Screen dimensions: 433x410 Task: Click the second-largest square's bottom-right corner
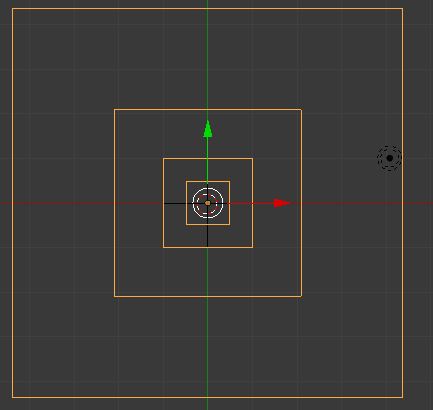(301, 296)
